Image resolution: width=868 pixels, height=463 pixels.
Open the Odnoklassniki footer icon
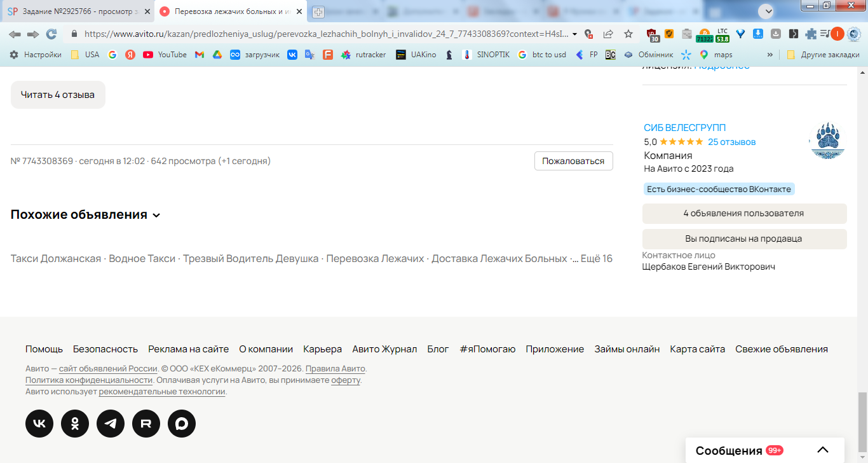[x=75, y=424]
